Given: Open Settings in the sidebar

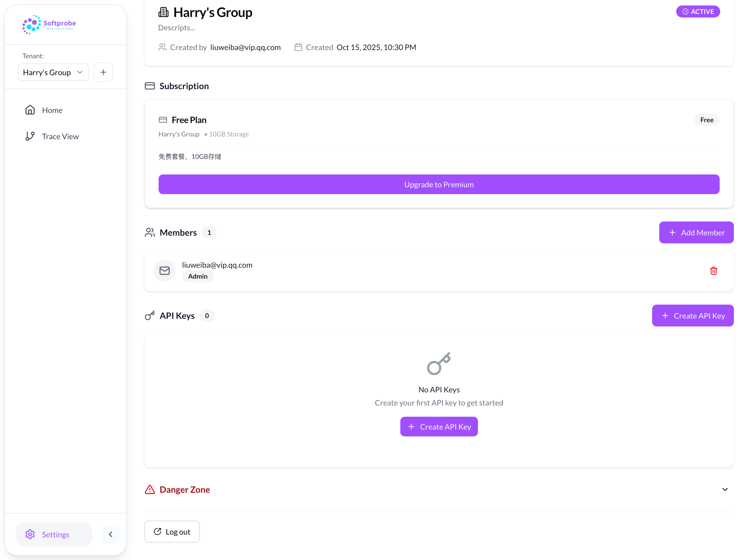Looking at the screenshot, I should point(54,534).
